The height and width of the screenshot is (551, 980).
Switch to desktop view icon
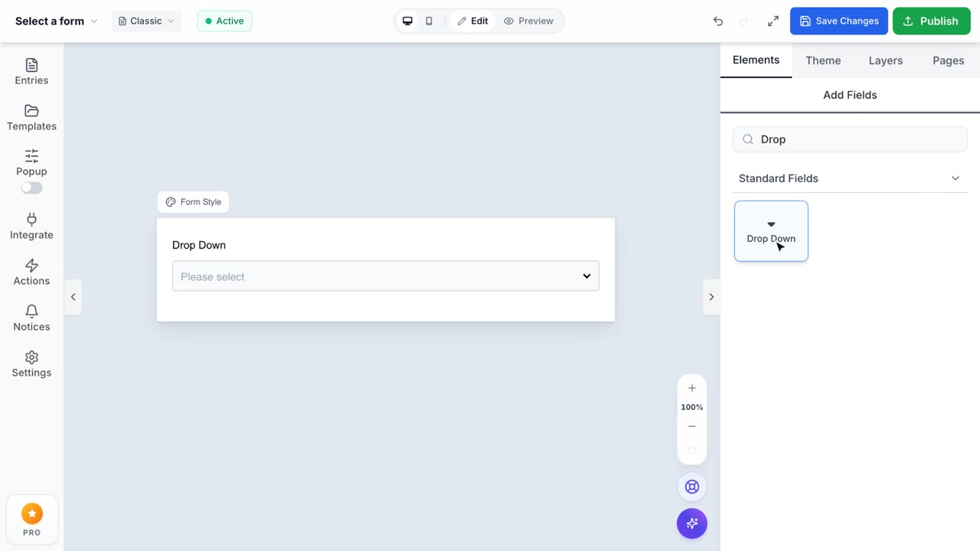[407, 21]
